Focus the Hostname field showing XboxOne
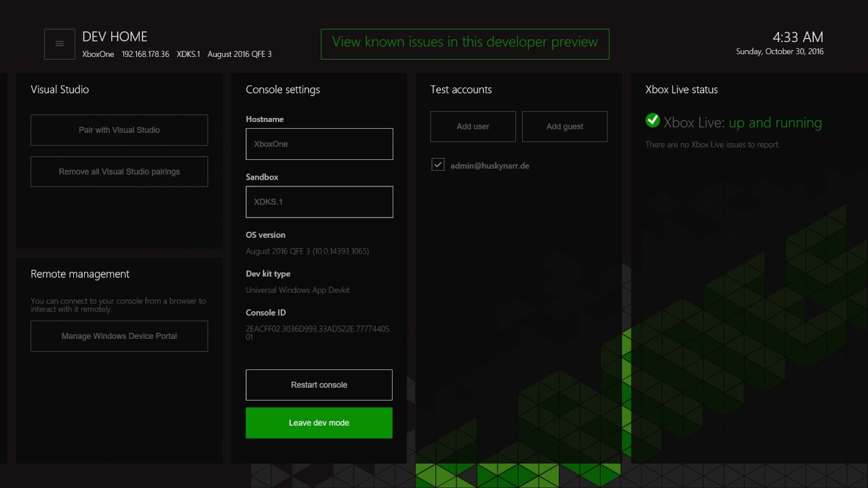 (319, 144)
